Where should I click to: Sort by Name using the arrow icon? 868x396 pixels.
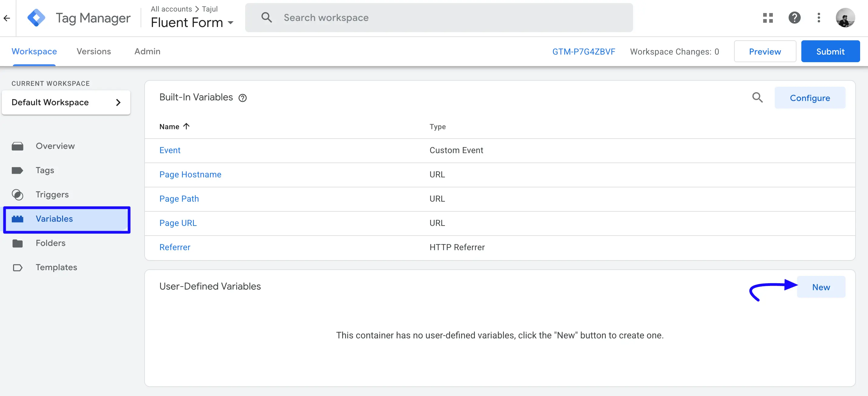(186, 126)
